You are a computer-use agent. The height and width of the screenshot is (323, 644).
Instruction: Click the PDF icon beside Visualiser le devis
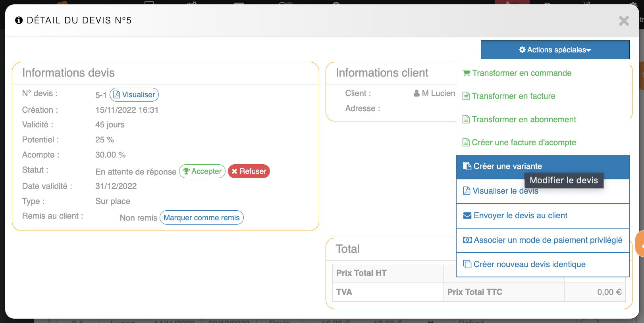click(x=467, y=191)
